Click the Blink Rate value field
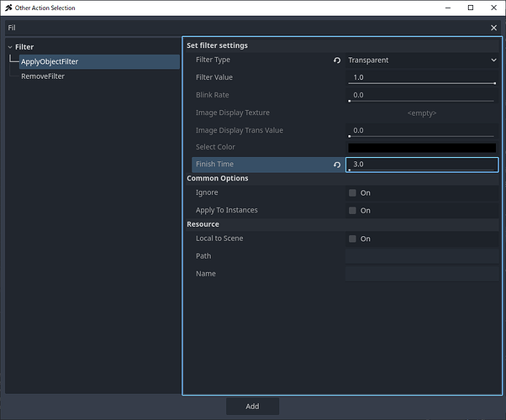The height and width of the screenshot is (420, 506). point(422,95)
